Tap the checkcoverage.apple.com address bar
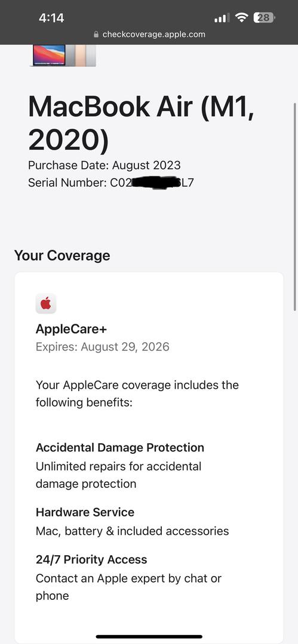298x644 pixels. pyautogui.click(x=149, y=35)
